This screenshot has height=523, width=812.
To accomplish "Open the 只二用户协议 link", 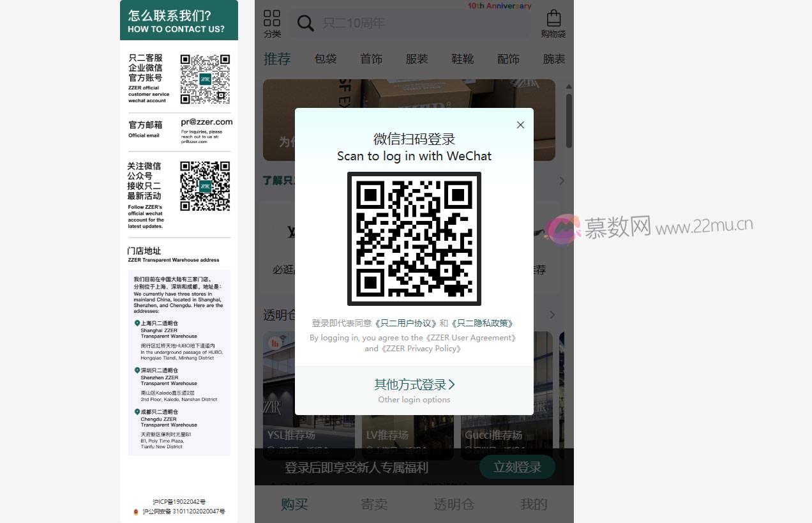I will coord(405,323).
